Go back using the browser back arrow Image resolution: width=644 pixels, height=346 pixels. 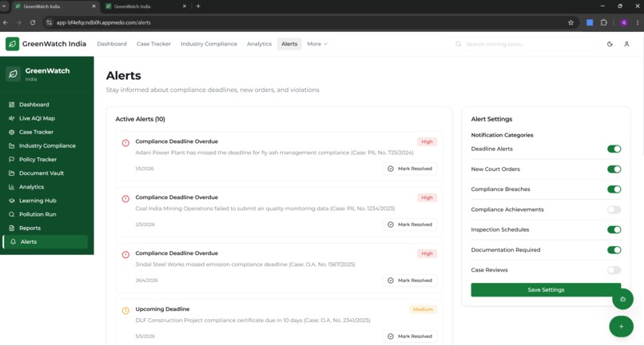(6, 22)
